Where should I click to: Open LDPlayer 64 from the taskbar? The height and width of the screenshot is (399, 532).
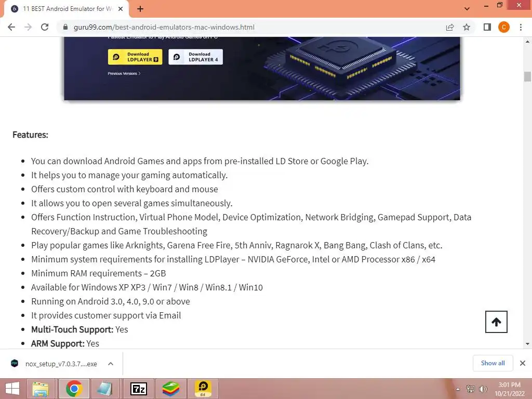tap(203, 389)
